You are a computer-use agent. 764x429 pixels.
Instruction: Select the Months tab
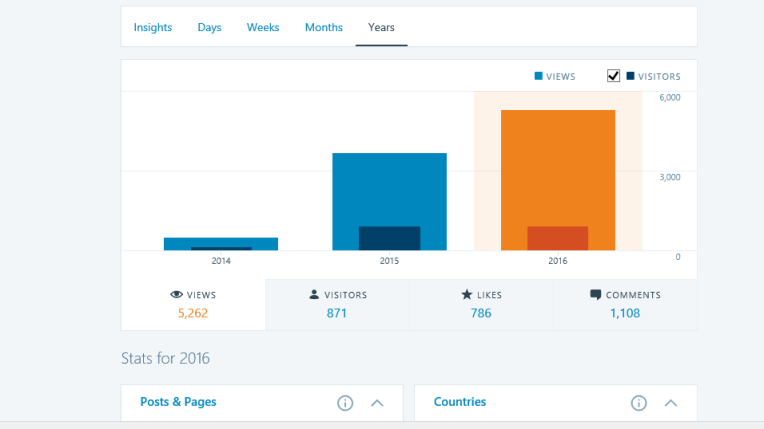coord(324,27)
